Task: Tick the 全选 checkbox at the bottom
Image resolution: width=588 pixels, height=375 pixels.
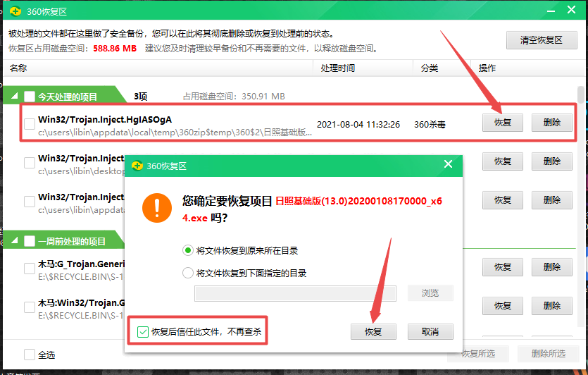Action: [30, 355]
